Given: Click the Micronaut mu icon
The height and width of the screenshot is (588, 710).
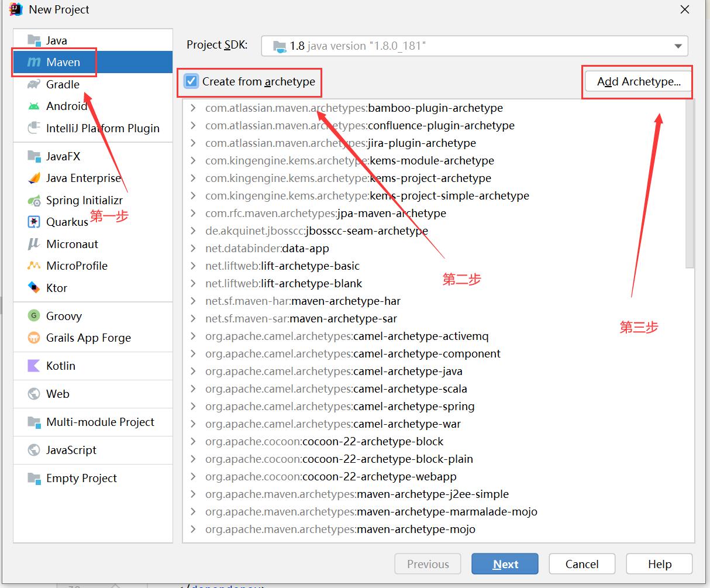Looking at the screenshot, I should coord(34,244).
